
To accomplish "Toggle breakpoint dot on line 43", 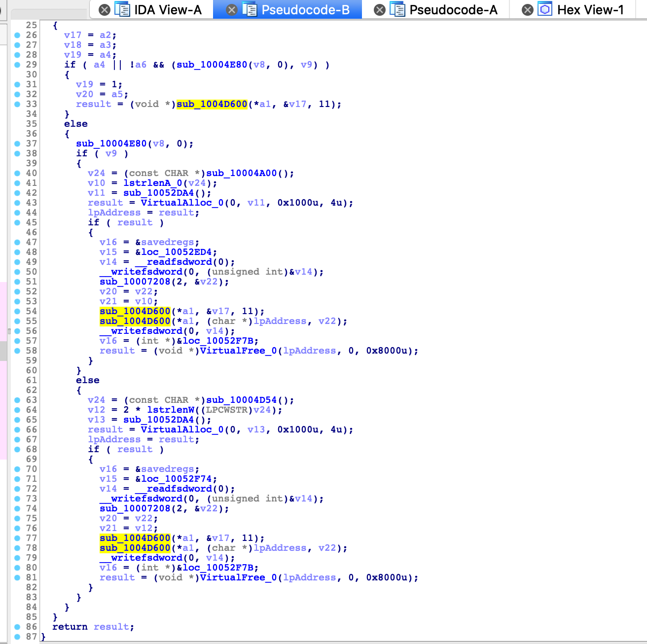I will click(17, 203).
